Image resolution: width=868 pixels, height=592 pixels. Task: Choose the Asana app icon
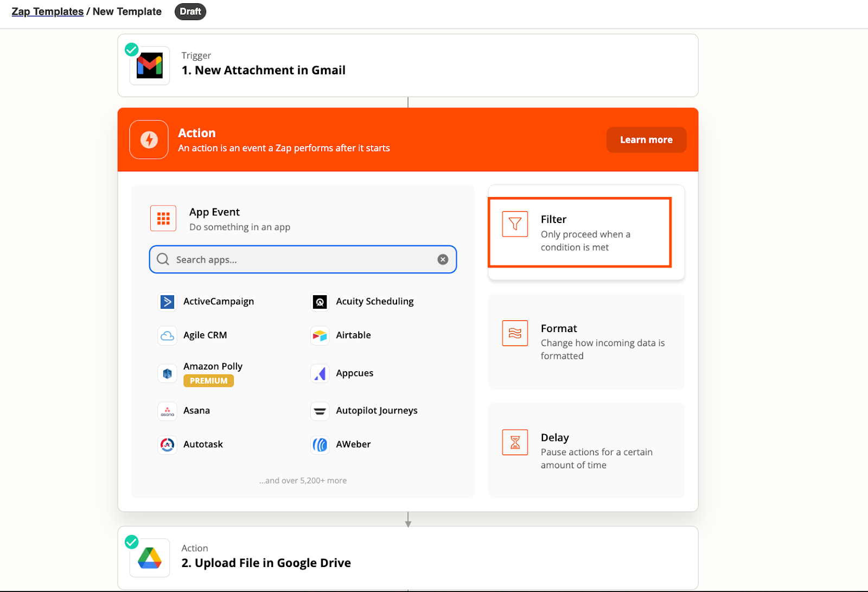pos(167,411)
